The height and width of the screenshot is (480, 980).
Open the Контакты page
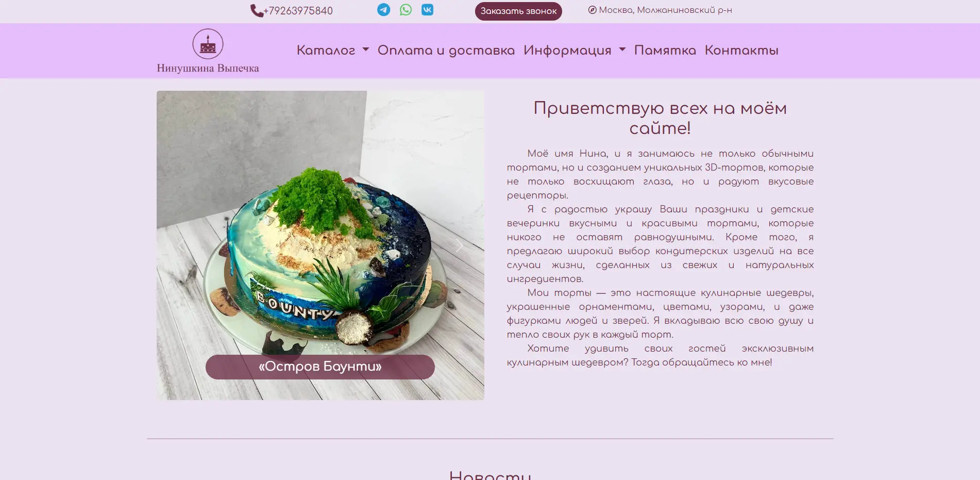[741, 51]
